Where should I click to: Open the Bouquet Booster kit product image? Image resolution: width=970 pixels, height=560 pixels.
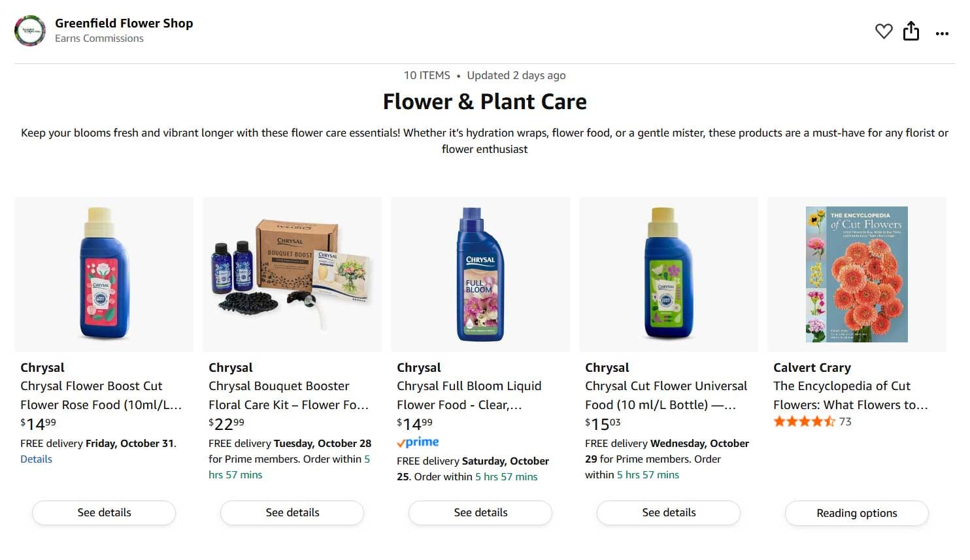point(292,274)
